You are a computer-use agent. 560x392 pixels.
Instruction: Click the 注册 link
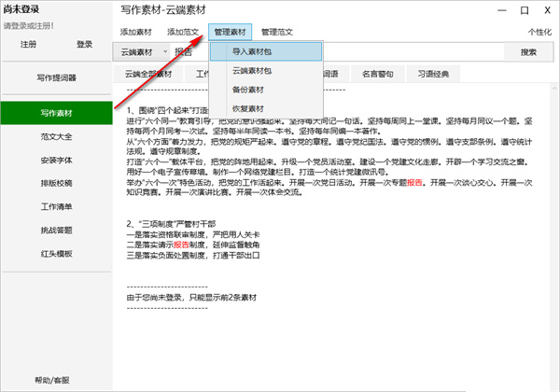point(29,44)
